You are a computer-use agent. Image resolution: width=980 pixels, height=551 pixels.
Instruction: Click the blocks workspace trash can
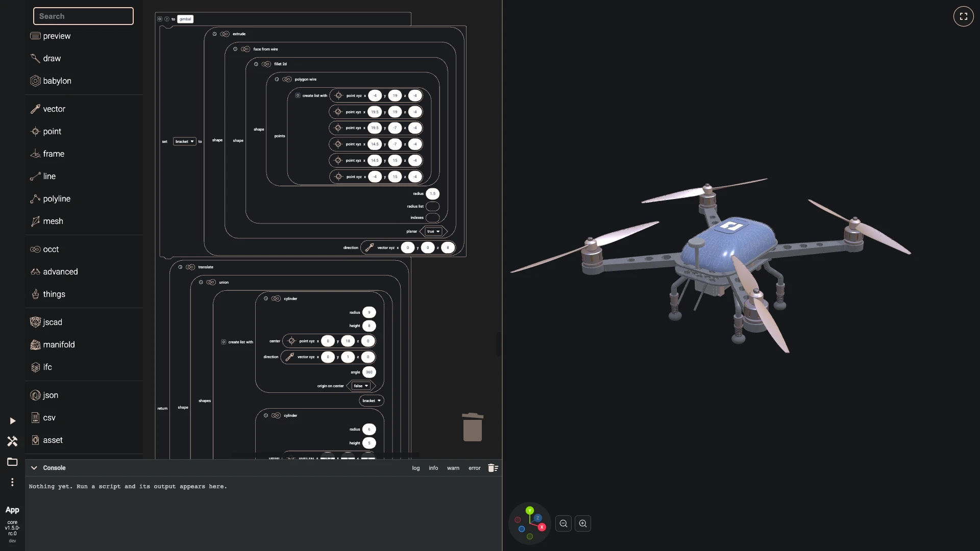[x=473, y=427]
